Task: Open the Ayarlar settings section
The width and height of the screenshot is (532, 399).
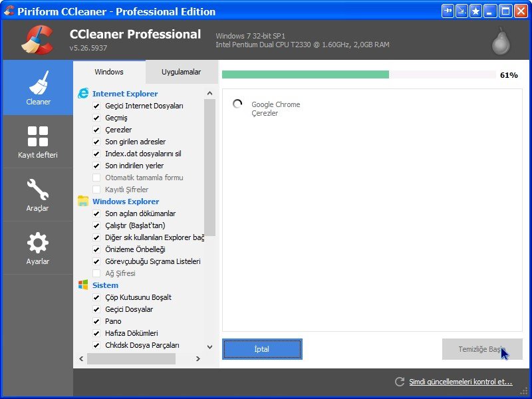Action: (x=38, y=248)
